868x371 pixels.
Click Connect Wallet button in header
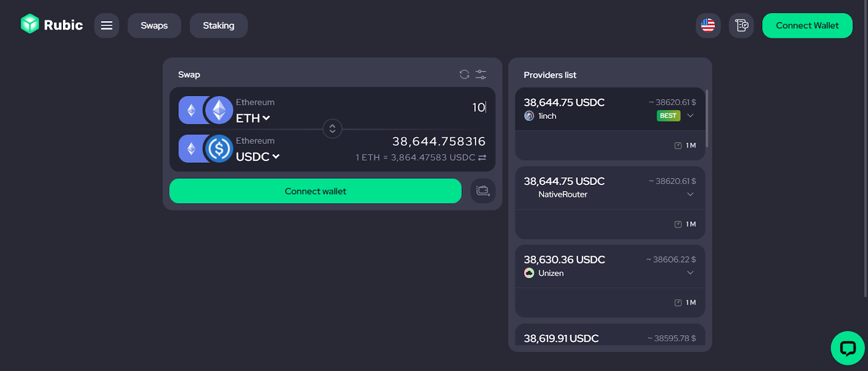pyautogui.click(x=807, y=25)
